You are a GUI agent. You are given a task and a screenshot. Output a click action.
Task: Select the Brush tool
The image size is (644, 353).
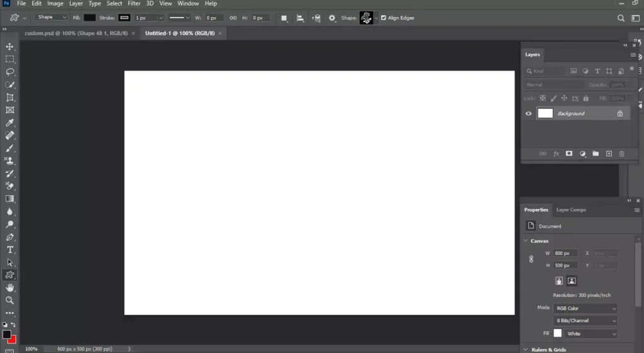click(x=10, y=148)
